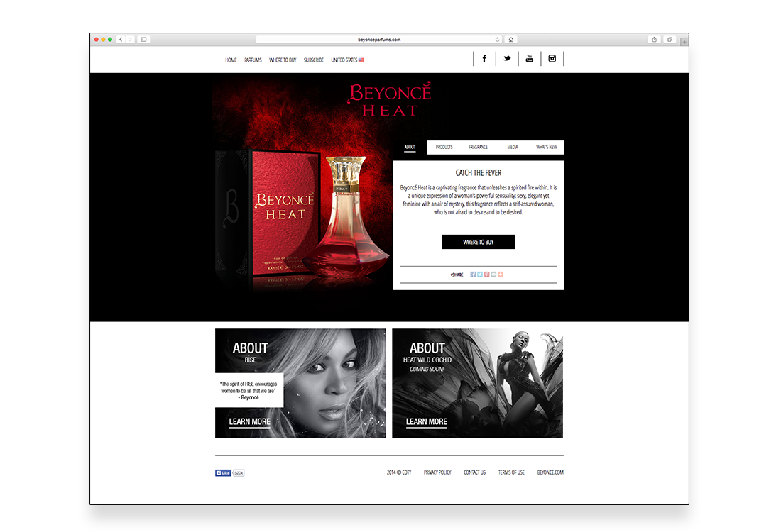This screenshot has height=532, width=781.
Task: Click the Like count badge beside Like
Action: tap(239, 473)
